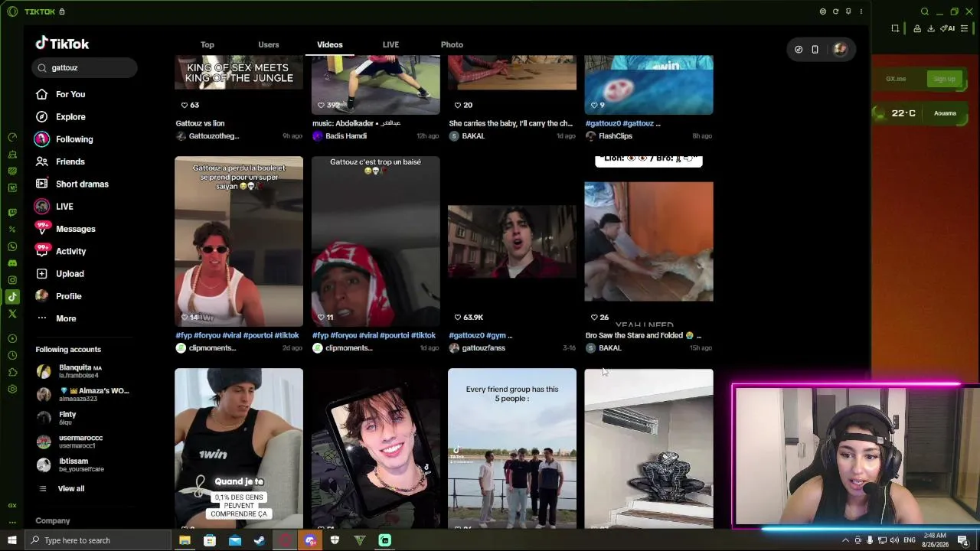Open WhatsApp in the Opera GX sidebar

12,246
